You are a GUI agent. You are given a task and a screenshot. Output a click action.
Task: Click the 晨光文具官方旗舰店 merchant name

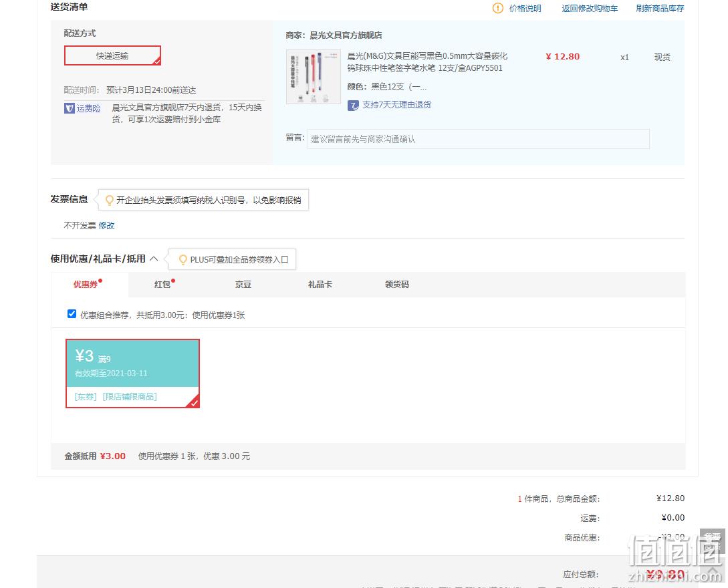[346, 35]
